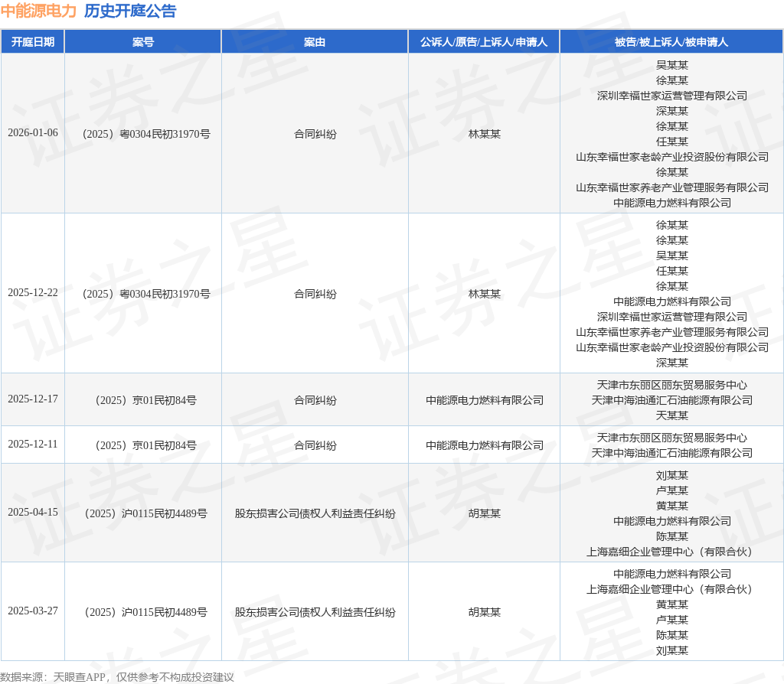Viewport: 784px width, 684px height.
Task: Click defendant 陈某某 in the 2025-03-27 row
Action: pos(672,635)
